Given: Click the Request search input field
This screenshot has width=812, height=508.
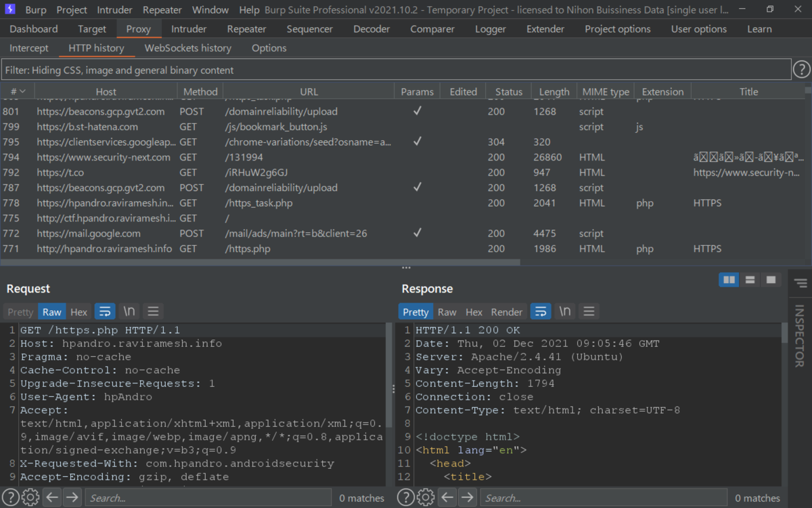Looking at the screenshot, I should [x=208, y=498].
